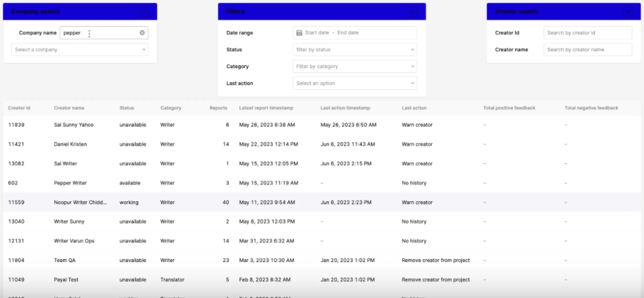Open the Last action Select an option dropdown

tap(354, 83)
